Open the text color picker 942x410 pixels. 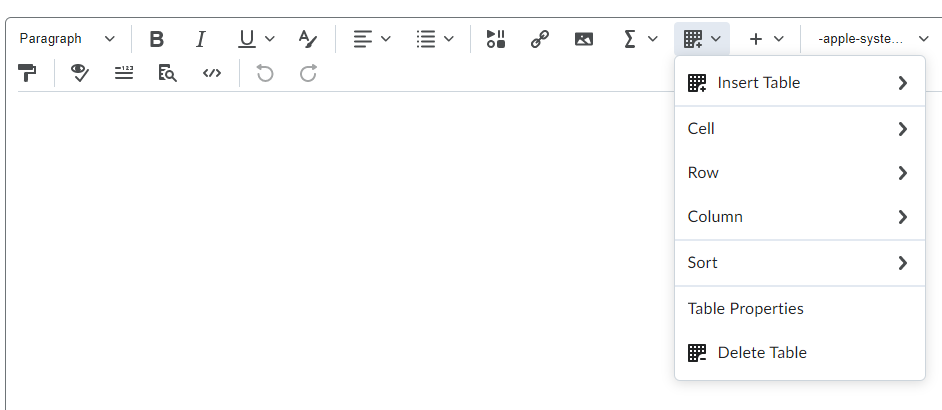pyautogui.click(x=308, y=39)
